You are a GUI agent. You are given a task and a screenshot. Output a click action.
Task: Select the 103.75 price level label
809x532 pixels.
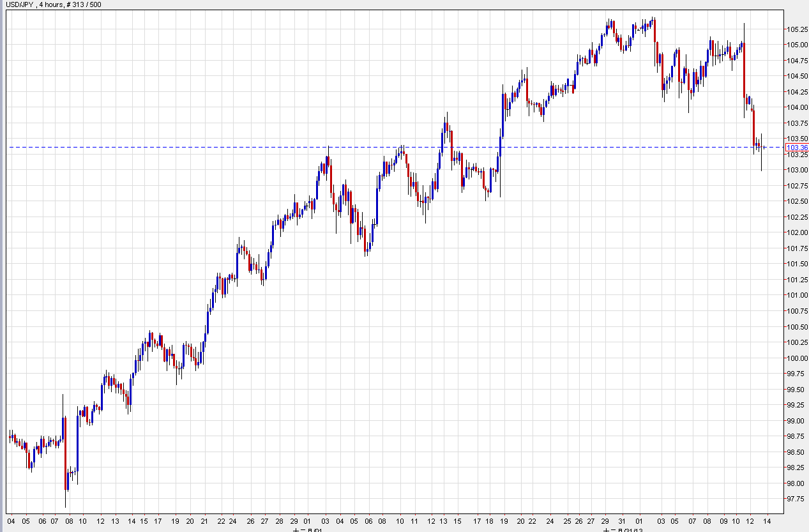pos(797,123)
